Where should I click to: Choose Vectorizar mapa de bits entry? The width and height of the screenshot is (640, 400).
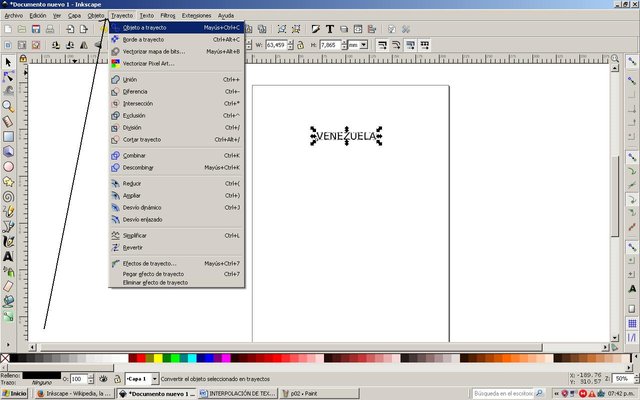point(177,51)
